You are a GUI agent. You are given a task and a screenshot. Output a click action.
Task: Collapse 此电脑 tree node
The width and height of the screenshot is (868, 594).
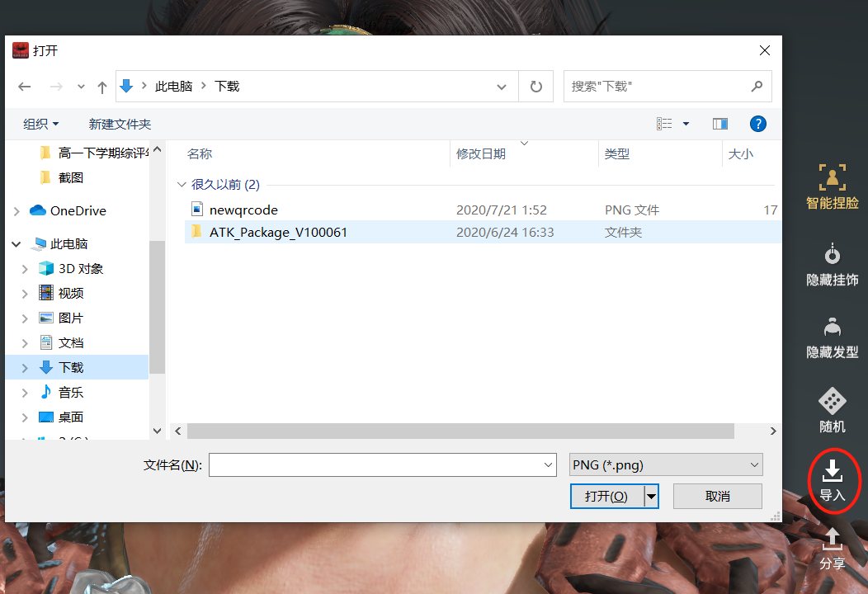point(16,244)
